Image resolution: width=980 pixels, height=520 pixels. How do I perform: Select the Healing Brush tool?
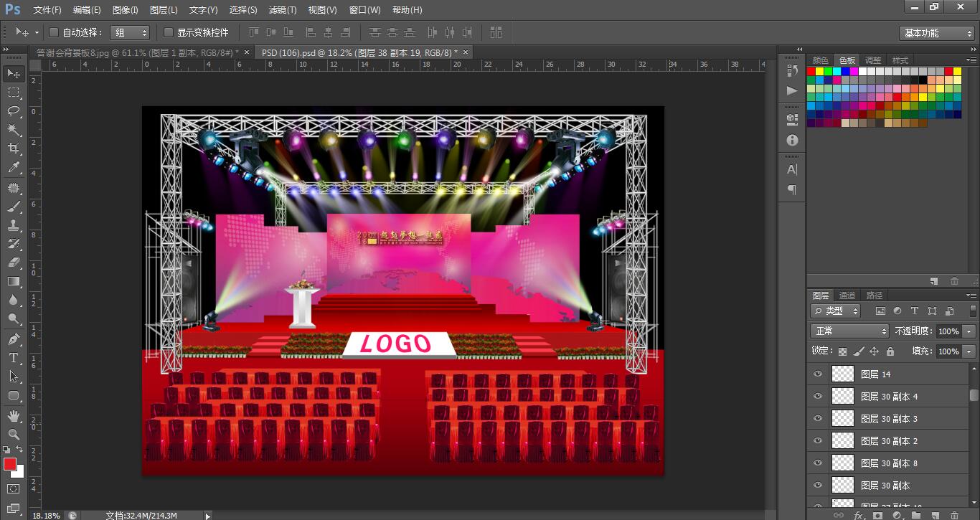[14, 188]
